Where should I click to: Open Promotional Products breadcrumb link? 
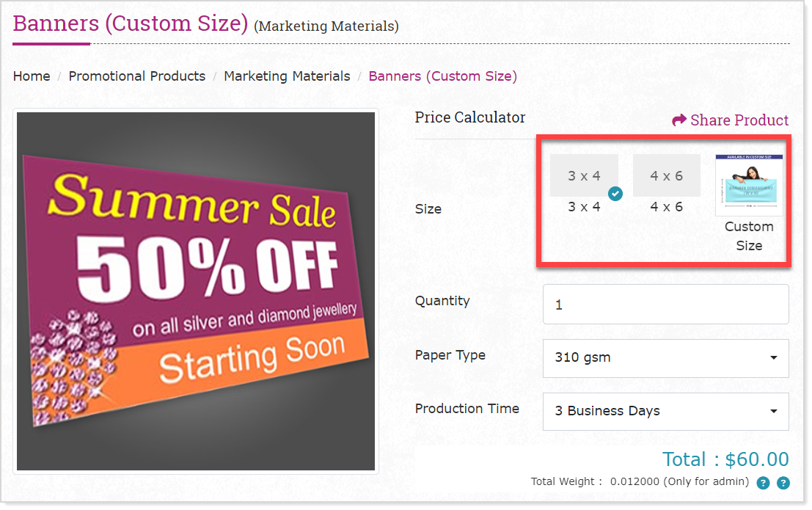pyautogui.click(x=137, y=76)
